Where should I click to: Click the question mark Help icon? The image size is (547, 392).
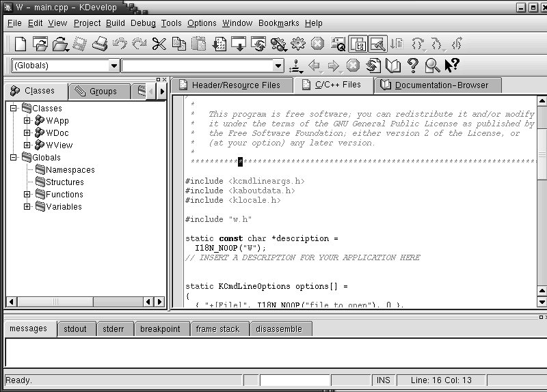(412, 66)
